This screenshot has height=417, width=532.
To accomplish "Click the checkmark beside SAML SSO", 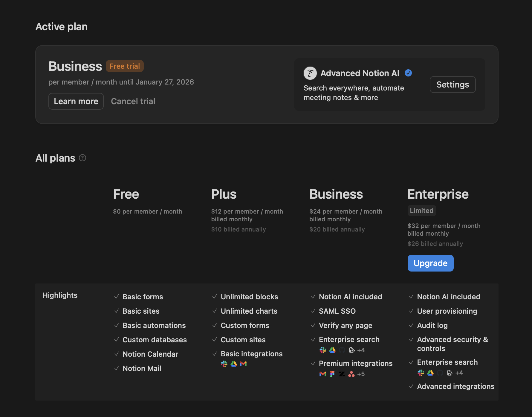I will (x=313, y=311).
